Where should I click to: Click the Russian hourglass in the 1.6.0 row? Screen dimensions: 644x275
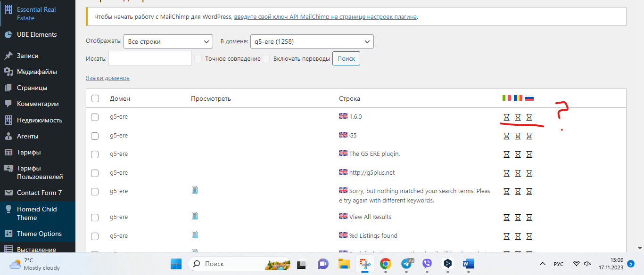point(529,117)
